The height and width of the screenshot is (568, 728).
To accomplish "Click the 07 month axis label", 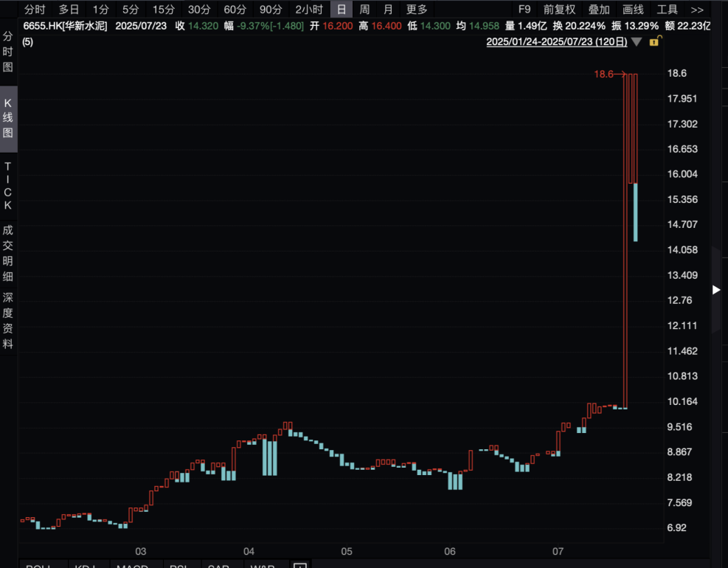I will tap(558, 551).
